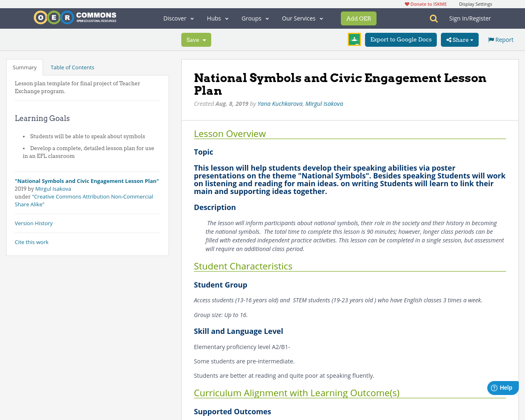Open Display Settings
Image resolution: width=525 pixels, height=420 pixels.
[475, 3]
